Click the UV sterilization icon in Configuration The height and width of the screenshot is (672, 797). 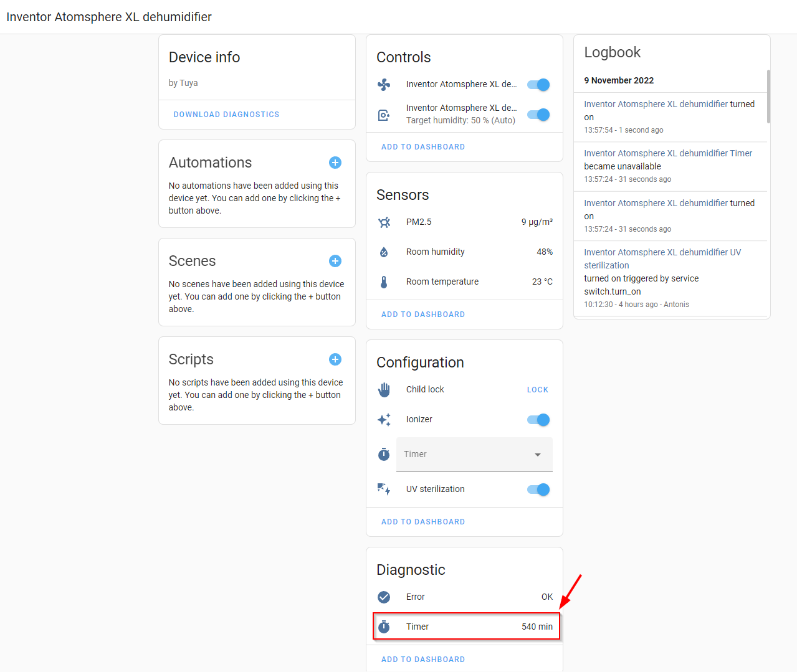384,489
